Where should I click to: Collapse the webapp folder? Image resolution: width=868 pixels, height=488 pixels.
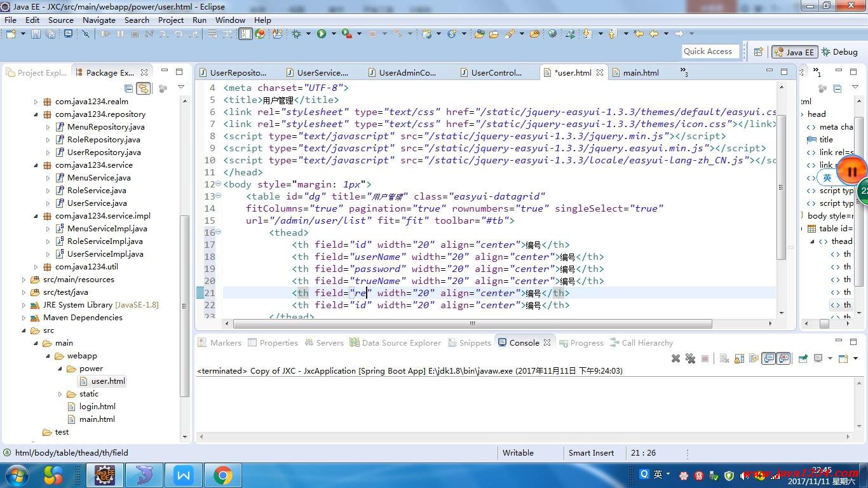coord(48,356)
